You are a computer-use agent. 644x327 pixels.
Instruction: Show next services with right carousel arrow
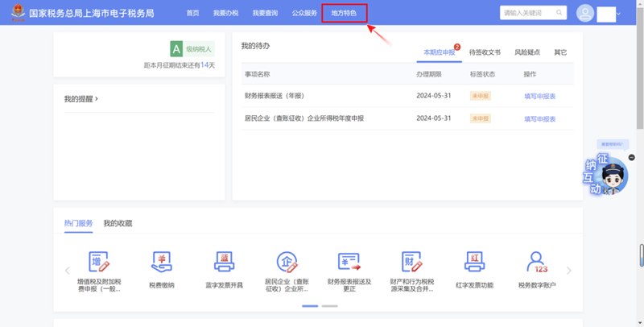[x=569, y=271]
